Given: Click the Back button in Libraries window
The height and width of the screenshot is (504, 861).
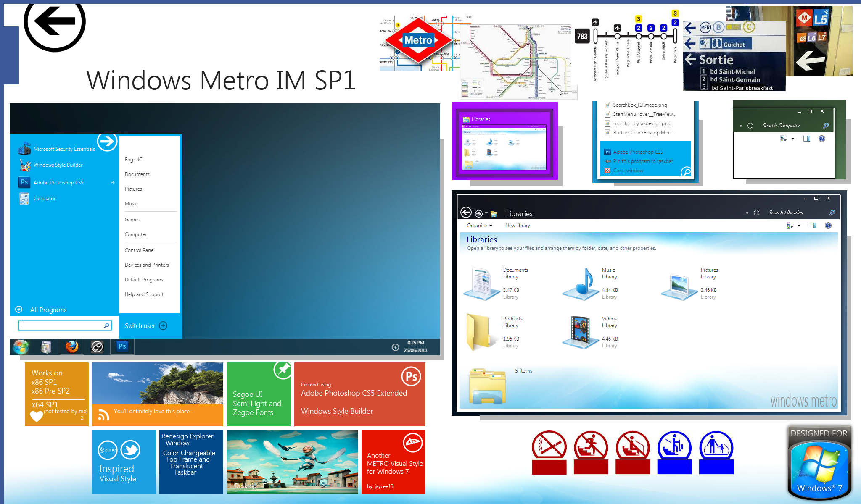Looking at the screenshot, I should [466, 213].
